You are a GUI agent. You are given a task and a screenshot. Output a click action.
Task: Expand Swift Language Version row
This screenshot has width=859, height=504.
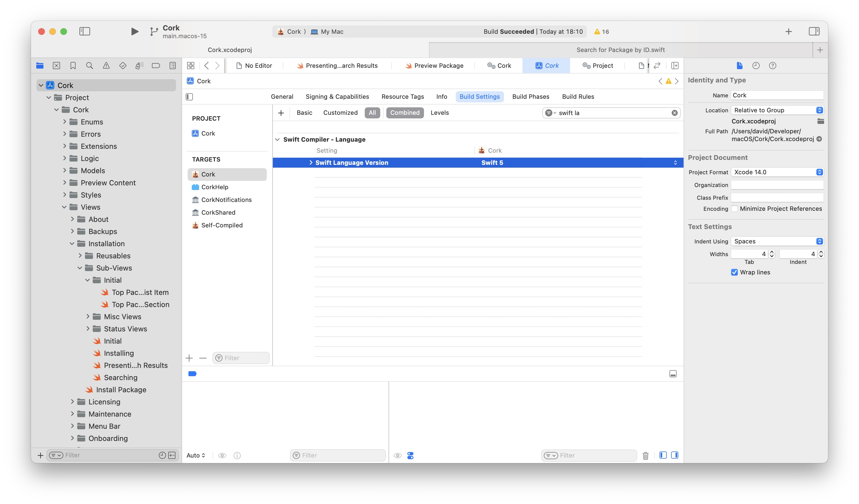(311, 163)
